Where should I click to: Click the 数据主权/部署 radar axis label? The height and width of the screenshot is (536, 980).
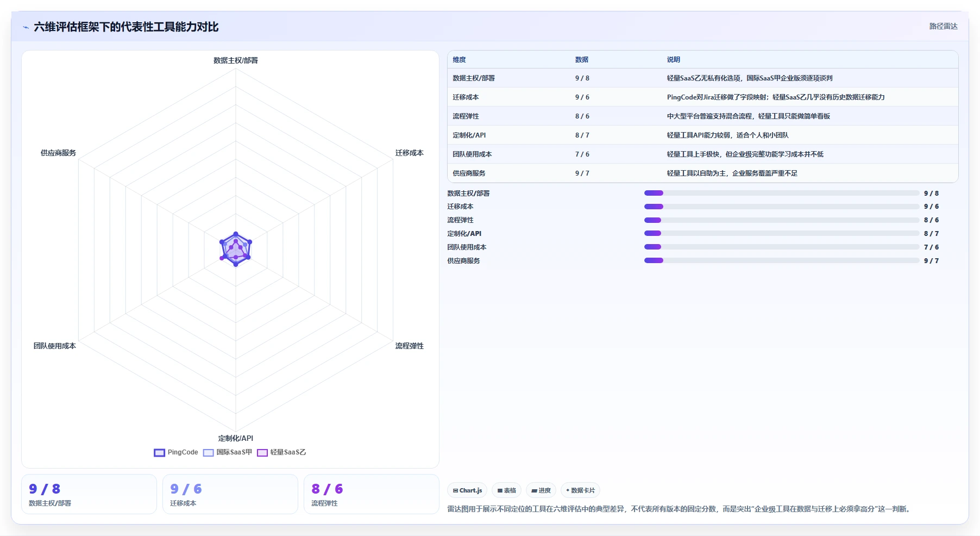pyautogui.click(x=236, y=60)
